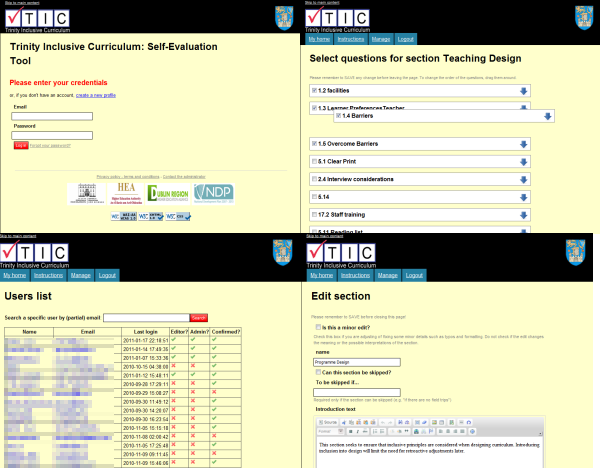Click the Paste icon in the editor toolbar
Screen dimensions: 600x468
pyautogui.click(x=358, y=422)
